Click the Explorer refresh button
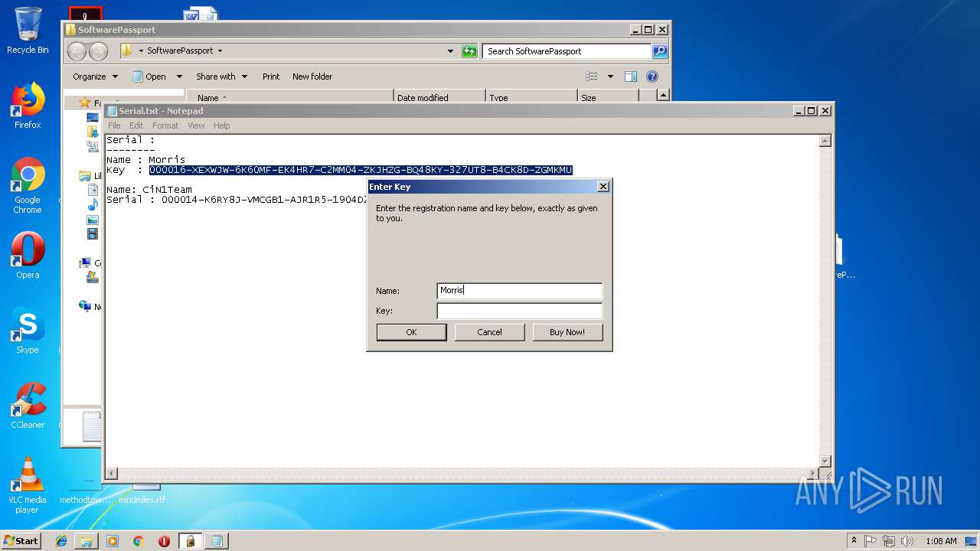 pyautogui.click(x=469, y=51)
